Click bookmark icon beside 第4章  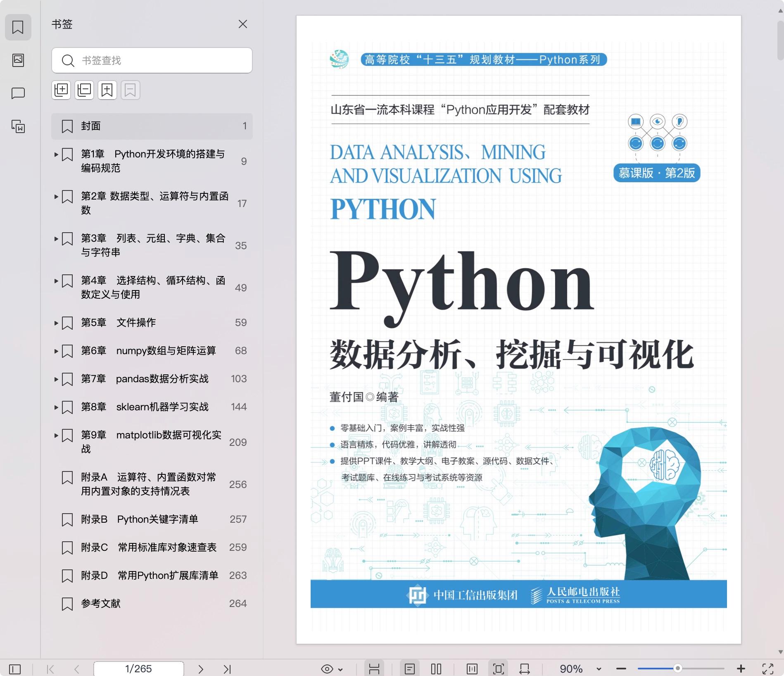(x=67, y=281)
